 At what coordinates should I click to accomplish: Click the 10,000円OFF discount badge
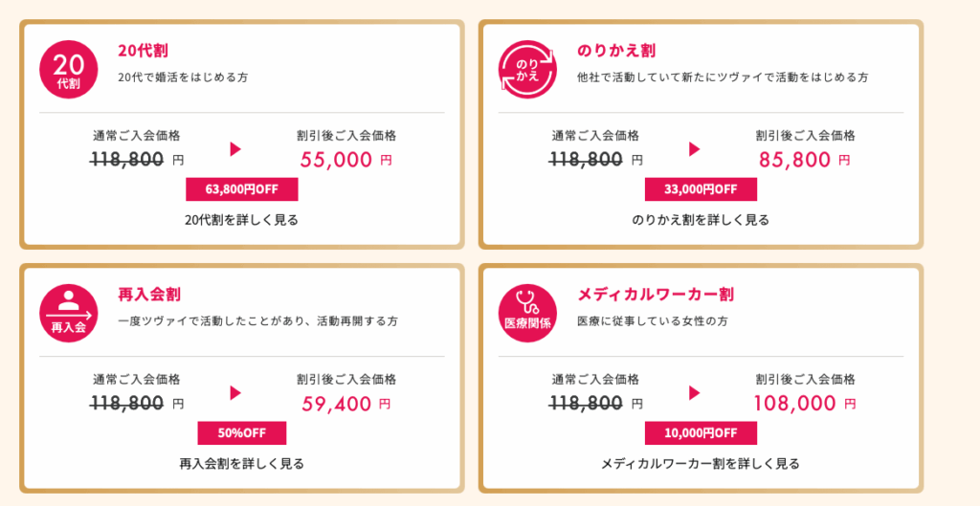701,432
